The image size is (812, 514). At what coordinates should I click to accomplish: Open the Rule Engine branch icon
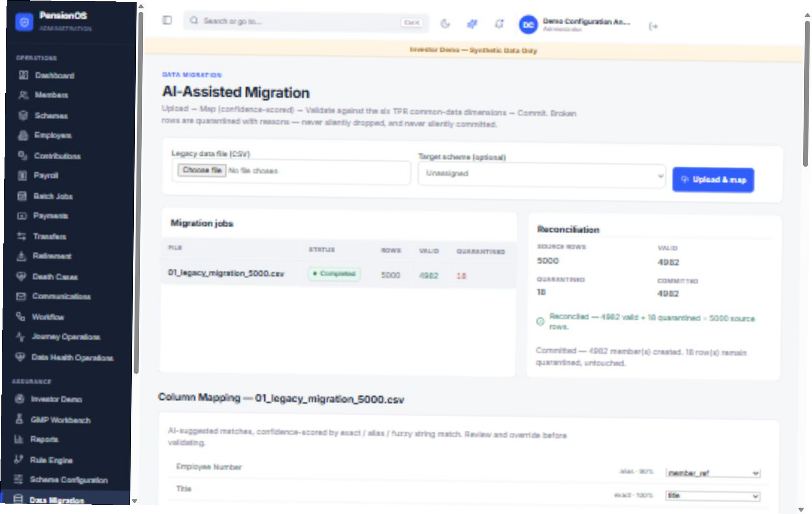click(19, 460)
